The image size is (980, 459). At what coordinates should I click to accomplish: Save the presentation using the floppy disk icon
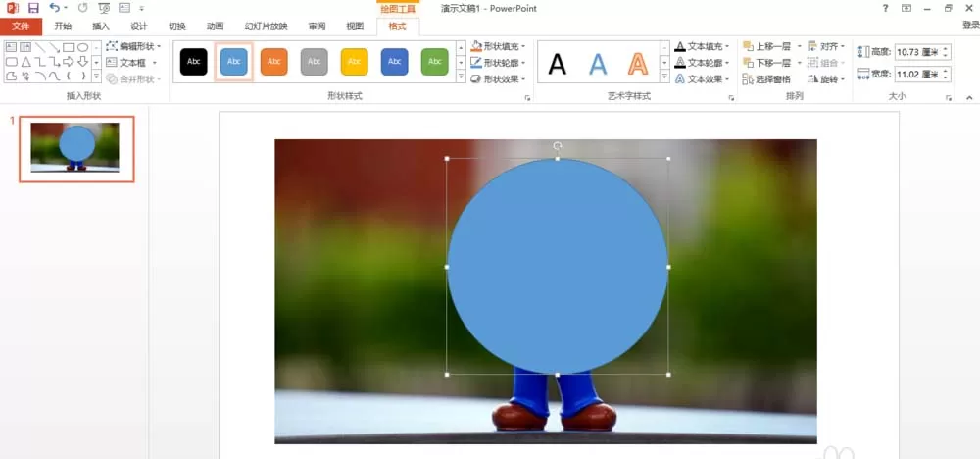(x=33, y=8)
